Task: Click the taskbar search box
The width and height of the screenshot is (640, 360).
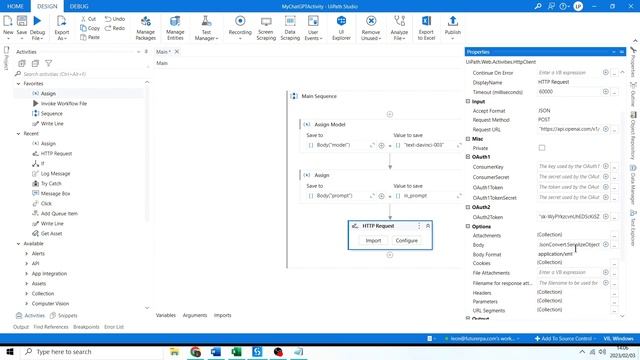Action: tap(92, 351)
